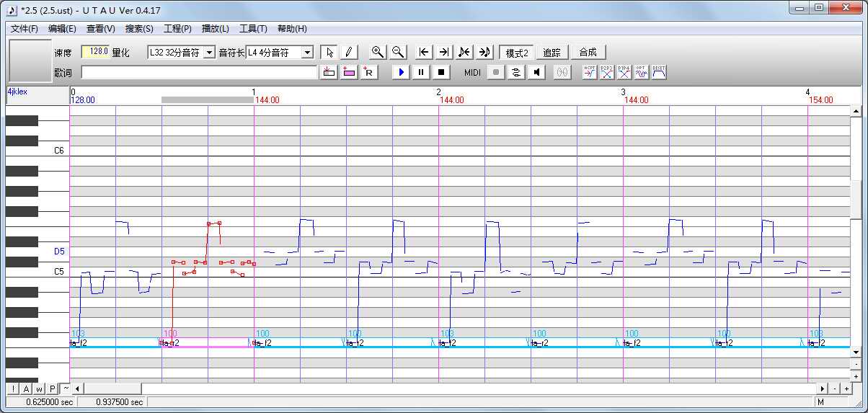868x413 pixels.
Task: Click the horizontal scrollbar left arrow
Action: point(78,388)
